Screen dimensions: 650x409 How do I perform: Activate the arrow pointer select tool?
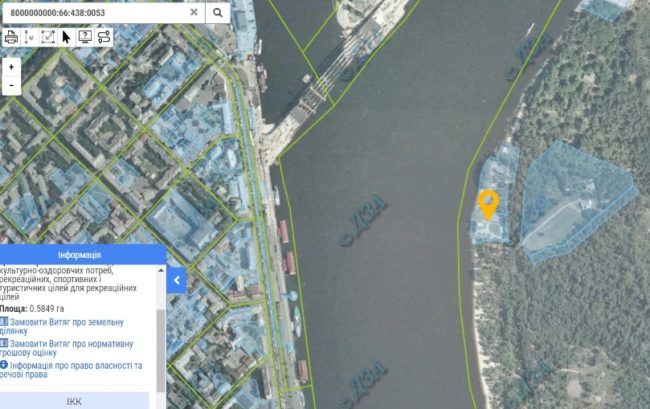point(66,37)
